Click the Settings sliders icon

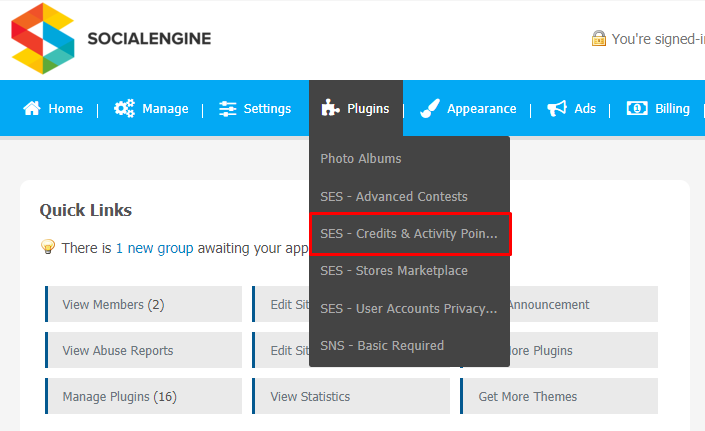click(228, 109)
